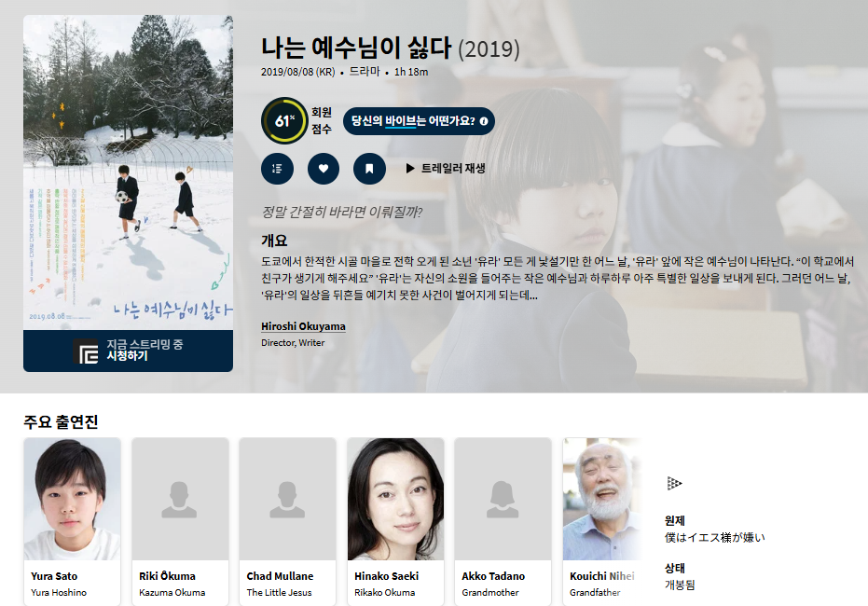The image size is (868, 606).
Task: Play the trailer (트레일러 재생)
Action: click(446, 169)
